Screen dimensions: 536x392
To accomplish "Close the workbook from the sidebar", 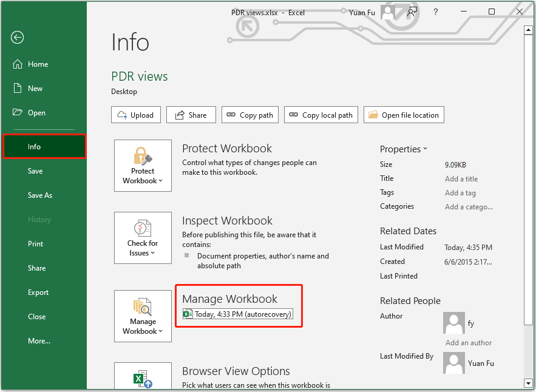I will pyautogui.click(x=44, y=317).
